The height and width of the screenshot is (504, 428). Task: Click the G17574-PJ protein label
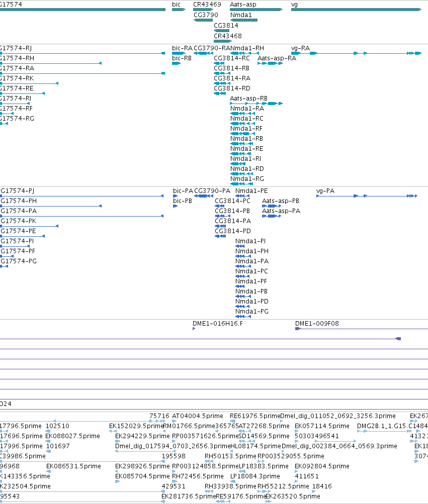[x=18, y=191]
